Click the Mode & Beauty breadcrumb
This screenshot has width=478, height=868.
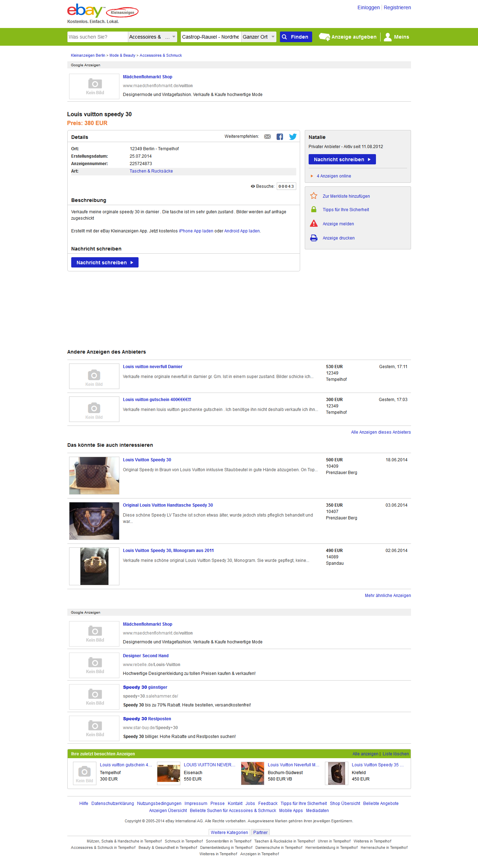122,55
